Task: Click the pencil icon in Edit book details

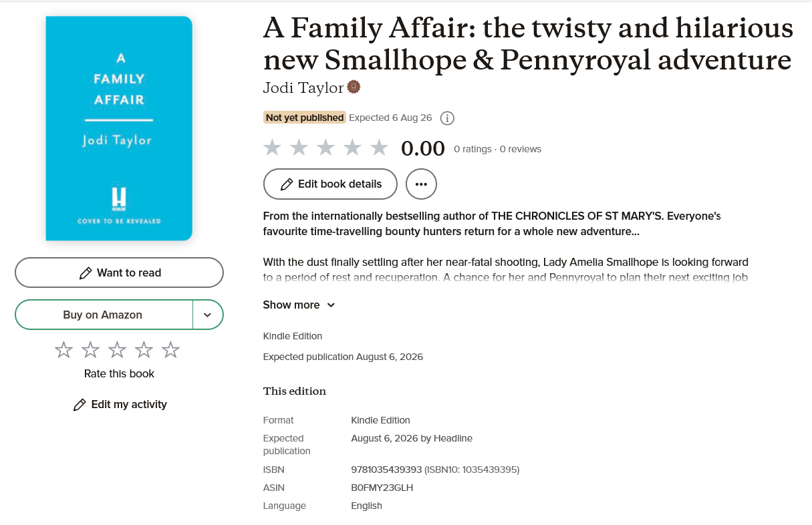Action: click(287, 184)
